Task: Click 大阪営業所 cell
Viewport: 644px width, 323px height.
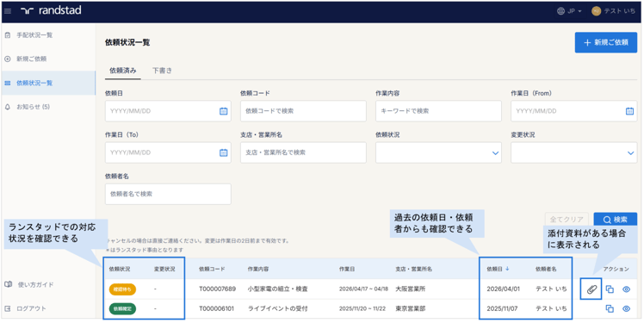Action: (x=411, y=289)
